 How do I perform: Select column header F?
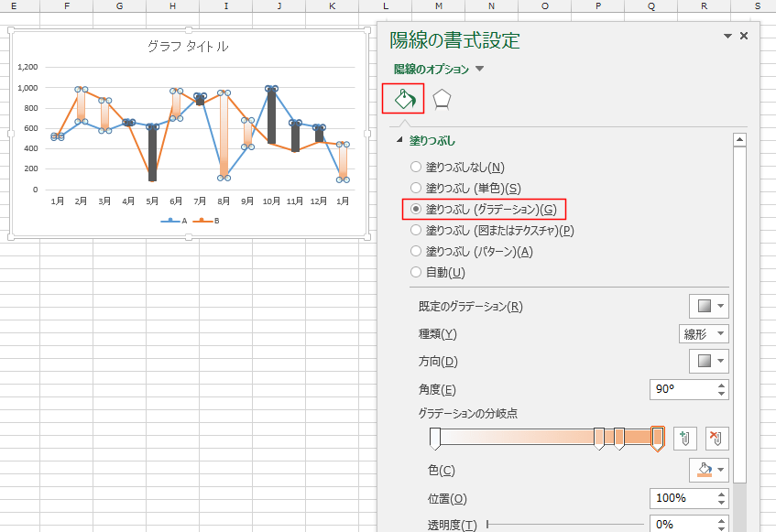tap(67, 5)
